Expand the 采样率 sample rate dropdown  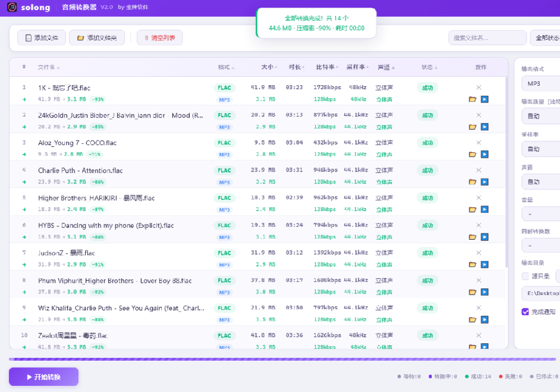[541, 149]
